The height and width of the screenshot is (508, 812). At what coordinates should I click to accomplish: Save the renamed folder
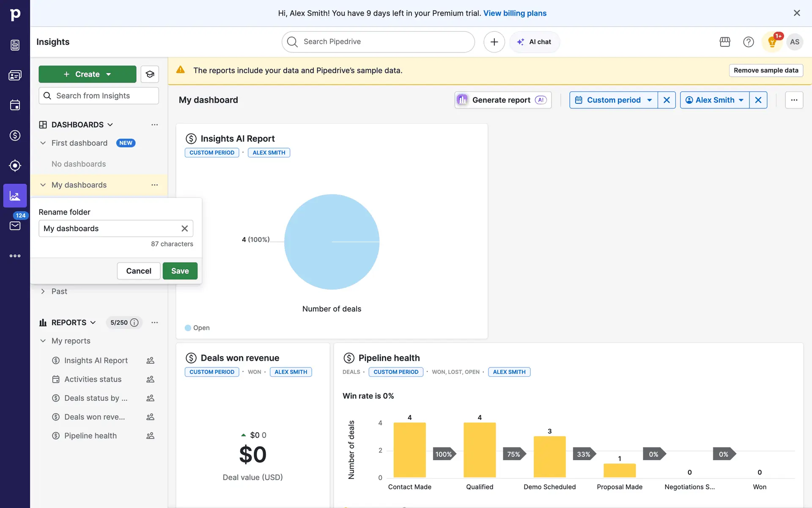pyautogui.click(x=180, y=271)
